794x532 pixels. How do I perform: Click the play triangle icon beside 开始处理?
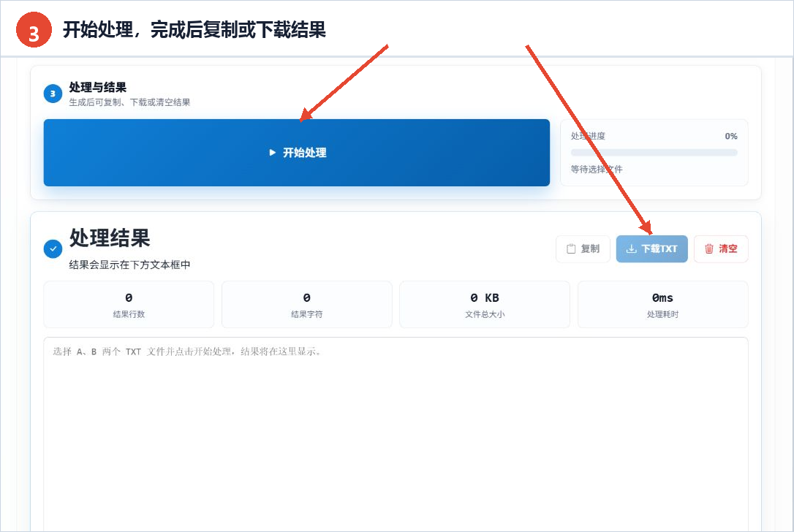click(273, 152)
